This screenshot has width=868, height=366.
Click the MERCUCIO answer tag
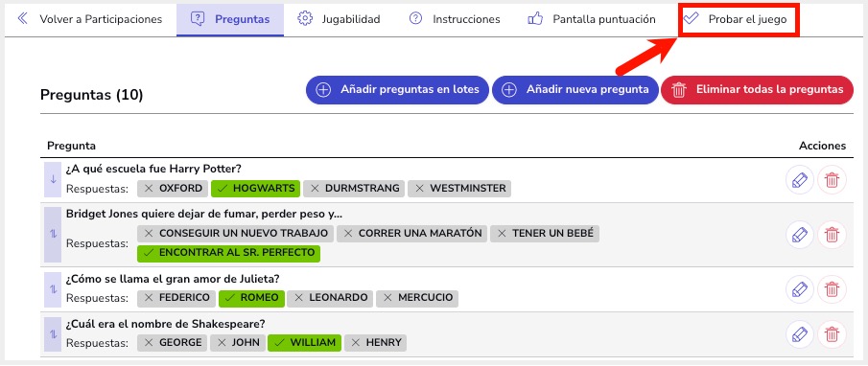417,299
